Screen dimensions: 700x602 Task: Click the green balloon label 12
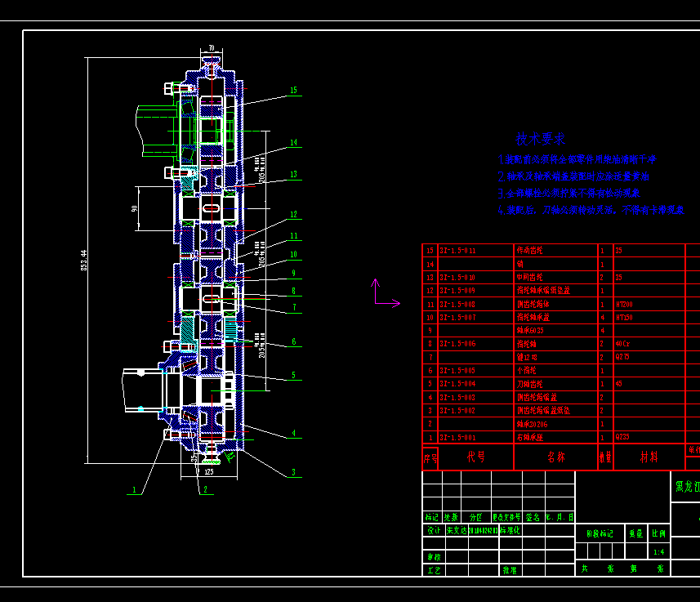[x=293, y=214]
